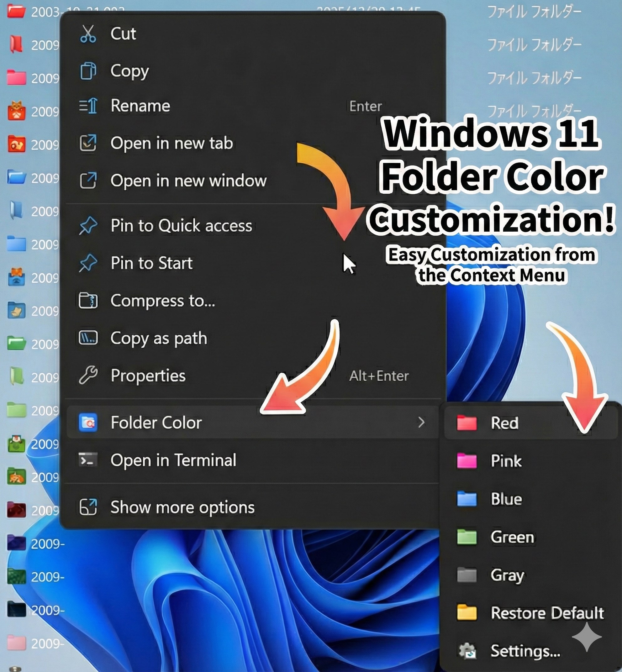Click the zipped folder icon for Compress to...
622x672 pixels.
(x=88, y=301)
